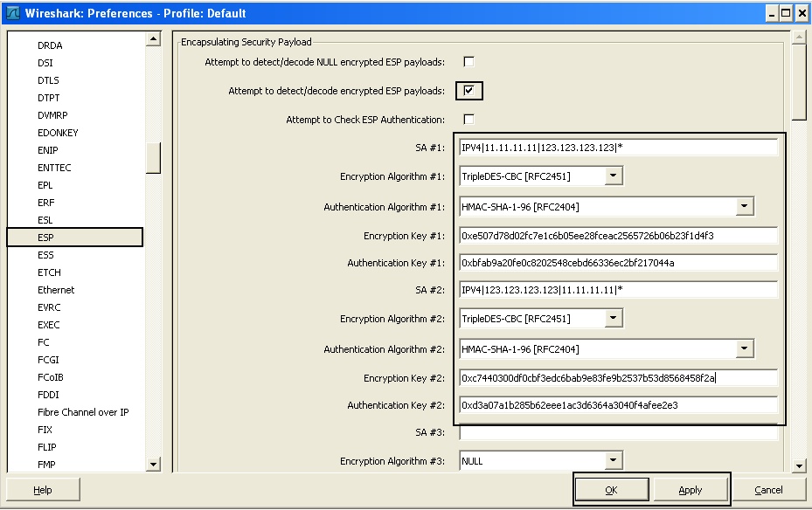Open Encryption Algorithm #2 dropdown
Viewport: 812px width, 510px height.
[x=613, y=318]
